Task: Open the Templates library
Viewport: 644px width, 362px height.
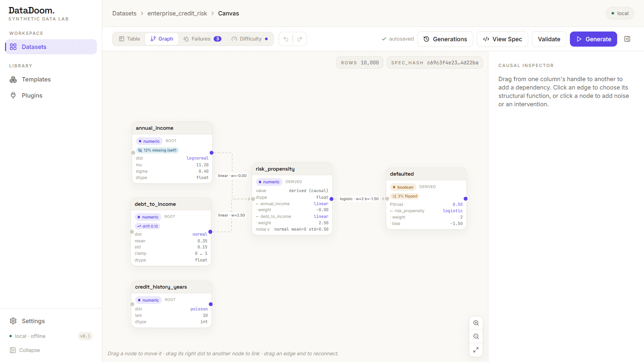Action: point(51,79)
